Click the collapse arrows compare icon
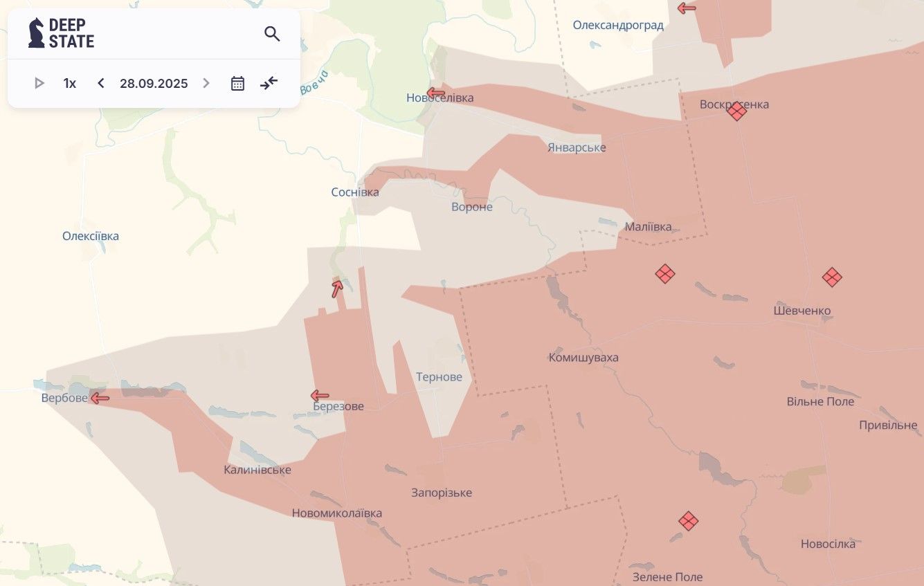Viewport: 924px width, 586px height. (x=269, y=84)
